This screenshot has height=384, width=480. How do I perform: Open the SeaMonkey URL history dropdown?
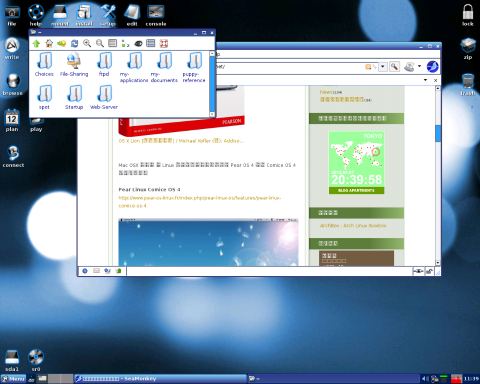tap(383, 67)
